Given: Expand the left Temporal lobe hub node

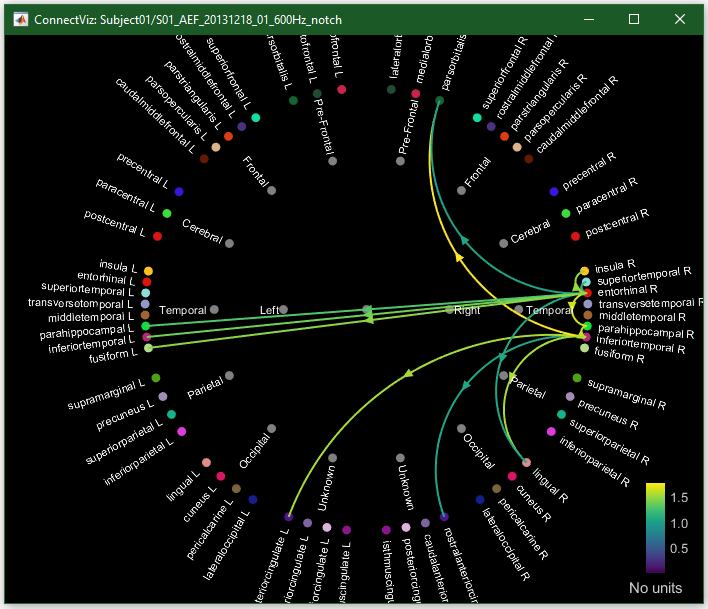Looking at the screenshot, I should [x=214, y=310].
